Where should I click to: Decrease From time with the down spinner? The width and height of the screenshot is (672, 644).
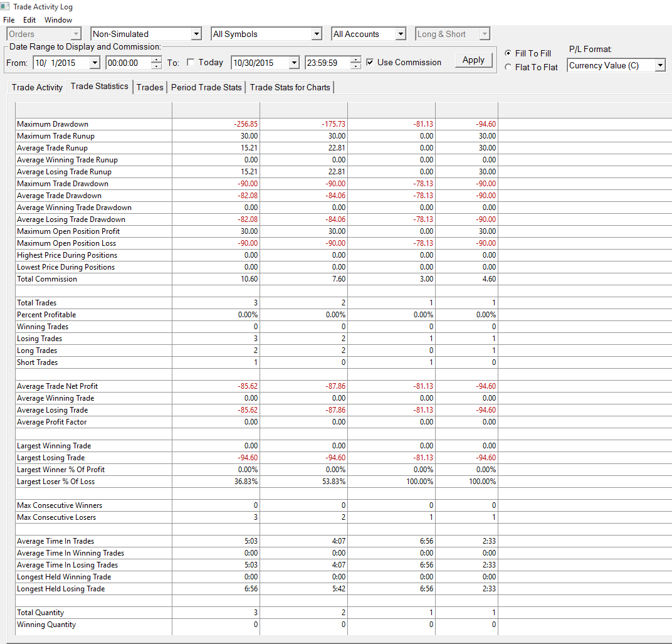pos(157,66)
